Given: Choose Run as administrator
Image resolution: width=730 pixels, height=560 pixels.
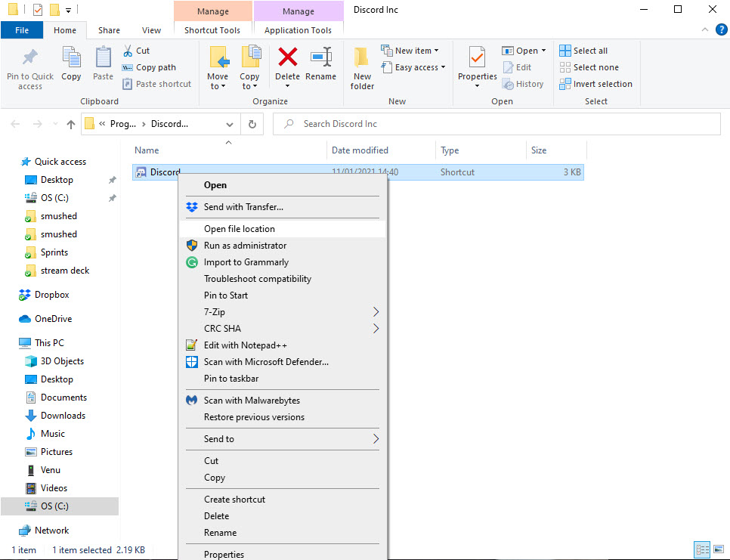Looking at the screenshot, I should coord(282,246).
